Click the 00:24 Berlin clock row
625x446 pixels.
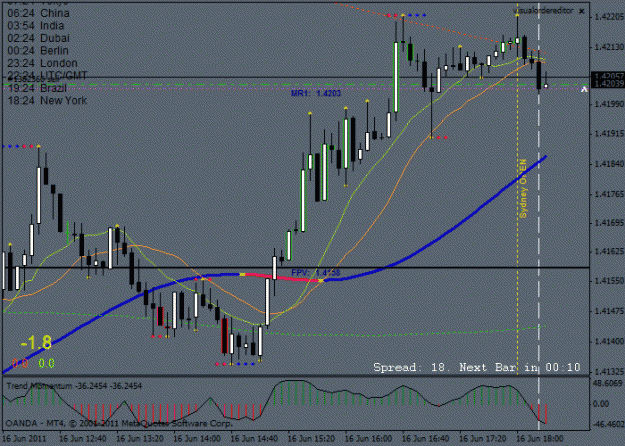pyautogui.click(x=38, y=51)
